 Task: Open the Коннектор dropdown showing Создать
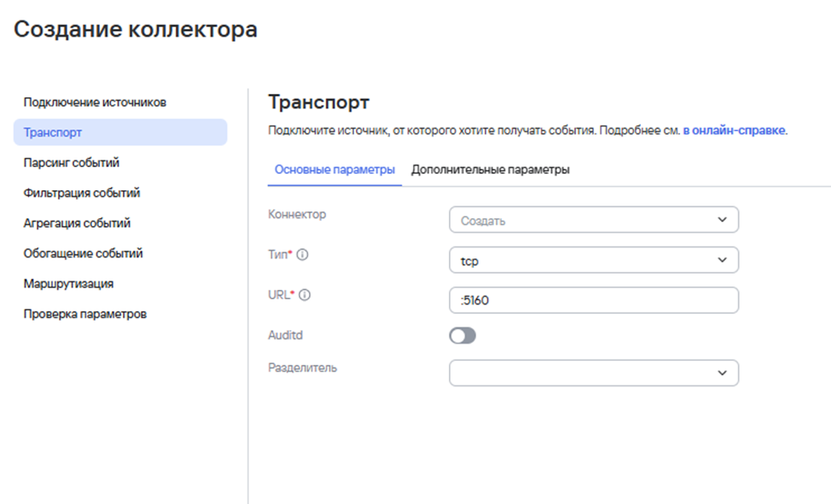click(593, 219)
